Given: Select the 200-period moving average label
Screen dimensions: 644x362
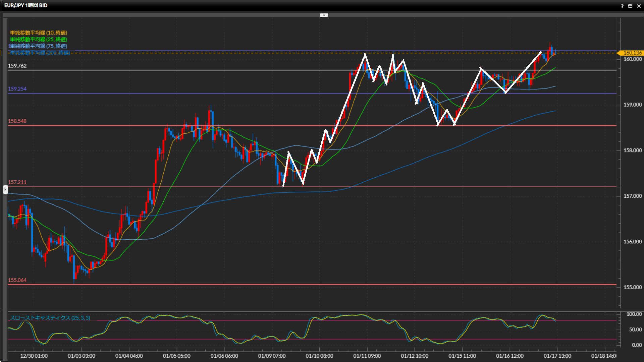Looking at the screenshot, I should coord(40,53).
